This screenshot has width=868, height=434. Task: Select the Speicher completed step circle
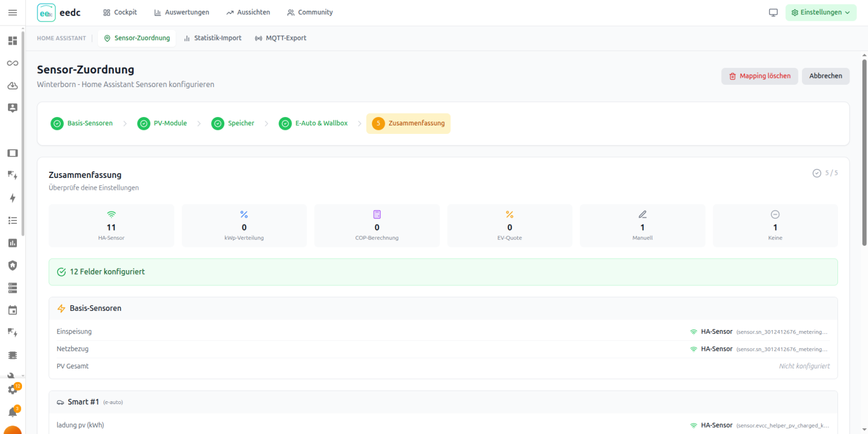pyautogui.click(x=218, y=123)
